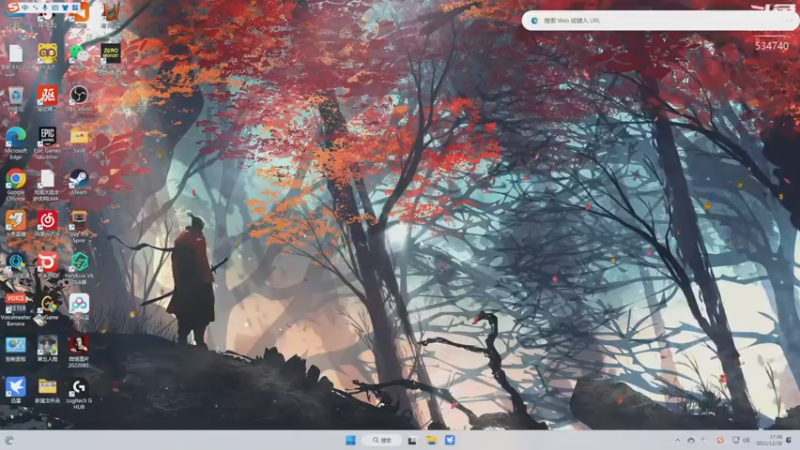Open the taskbar clock and date

769,440
